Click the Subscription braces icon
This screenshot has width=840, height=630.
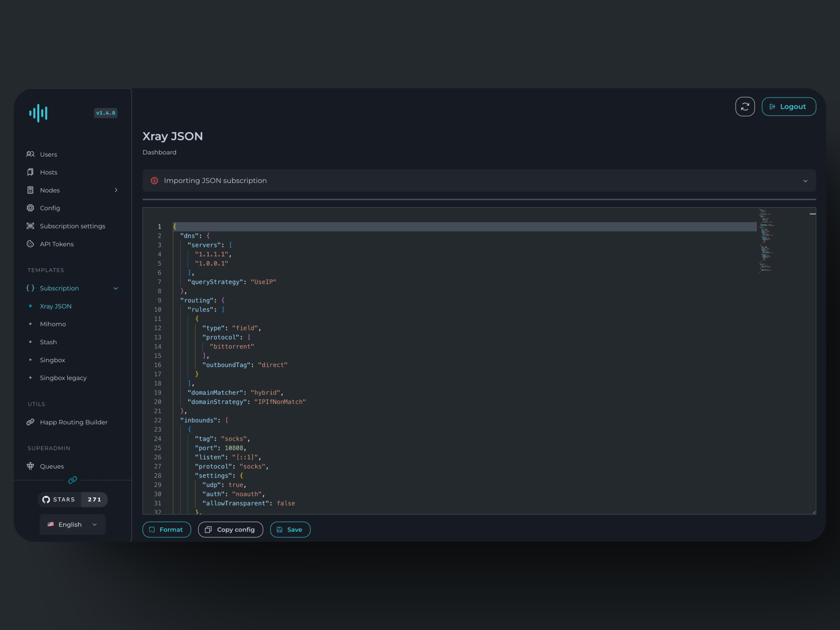pyautogui.click(x=30, y=288)
